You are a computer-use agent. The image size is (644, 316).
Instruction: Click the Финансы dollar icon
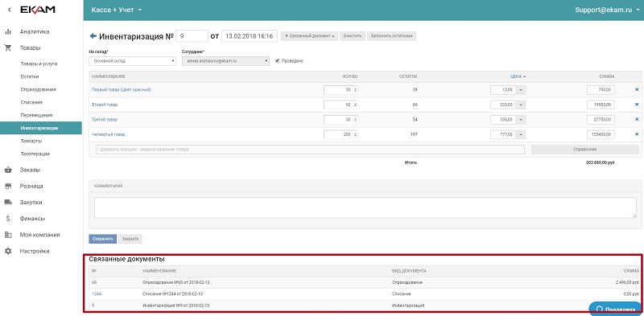(x=8, y=219)
